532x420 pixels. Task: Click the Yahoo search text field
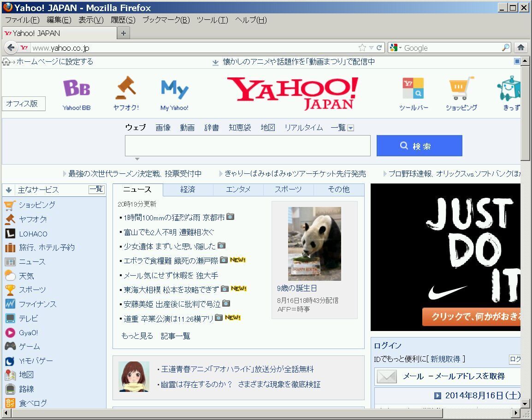[x=247, y=146]
